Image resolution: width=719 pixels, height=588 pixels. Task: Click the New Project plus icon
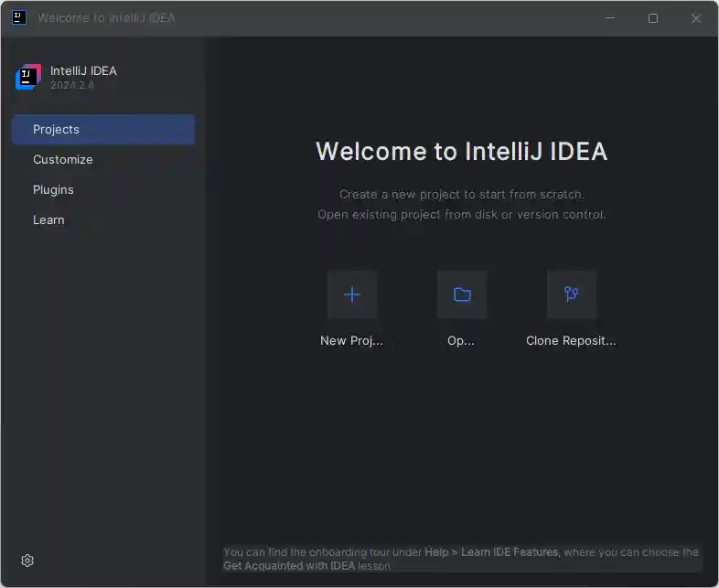point(352,294)
